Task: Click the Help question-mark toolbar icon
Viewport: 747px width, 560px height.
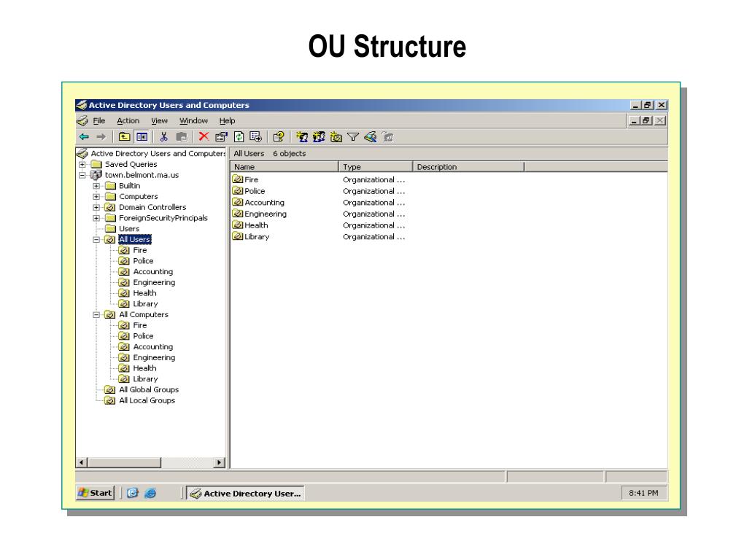Action: [x=279, y=137]
